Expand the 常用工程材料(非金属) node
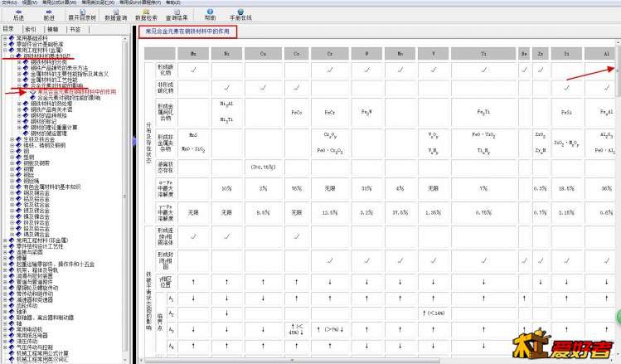 coord(5,240)
